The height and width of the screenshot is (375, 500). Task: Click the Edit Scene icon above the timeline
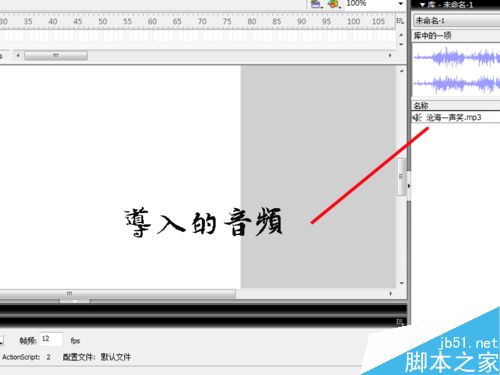tap(316, 4)
